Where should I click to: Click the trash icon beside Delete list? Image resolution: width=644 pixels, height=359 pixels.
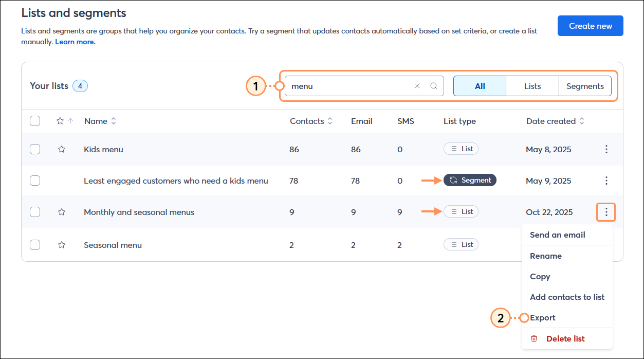pos(534,338)
